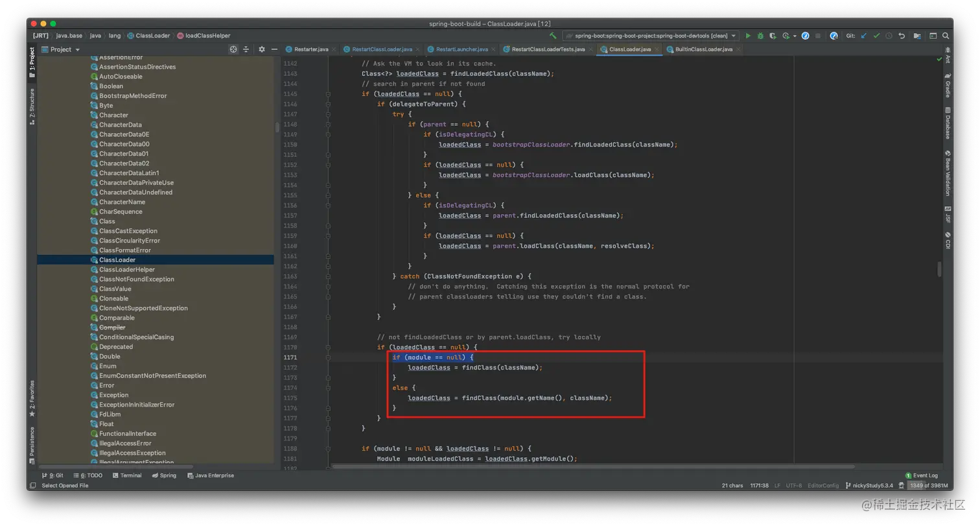Toggle the 2: Structure tool window
Viewport: 980px width, 526px height.
(32, 106)
